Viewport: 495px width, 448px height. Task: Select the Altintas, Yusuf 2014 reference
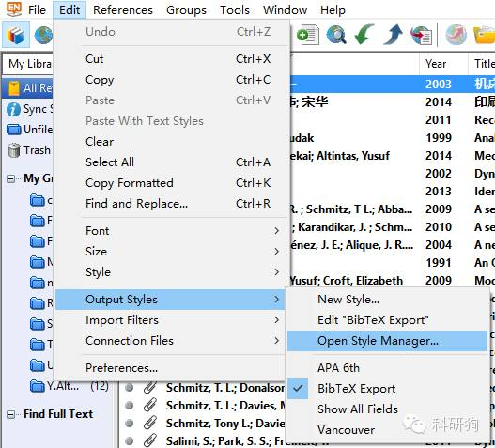tap(393, 156)
